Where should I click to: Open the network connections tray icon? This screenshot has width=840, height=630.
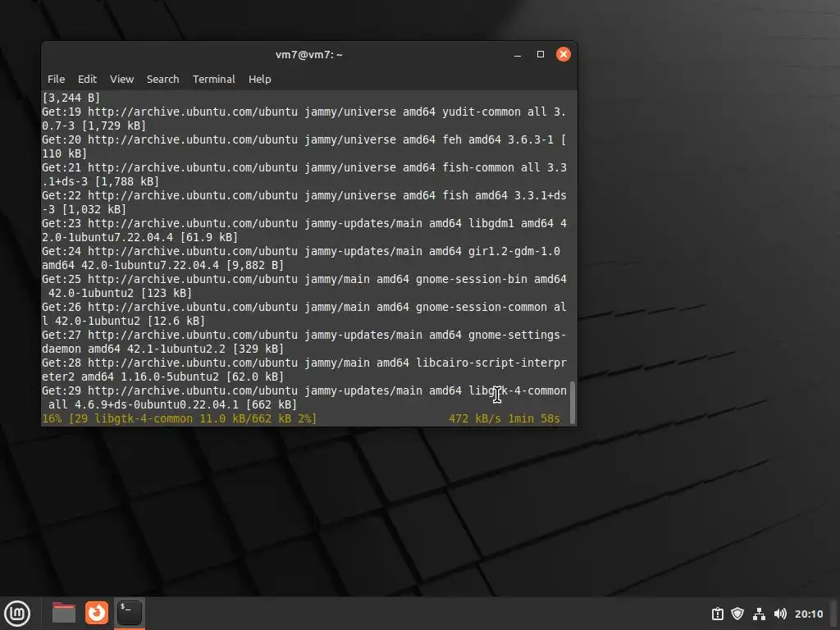coord(759,614)
